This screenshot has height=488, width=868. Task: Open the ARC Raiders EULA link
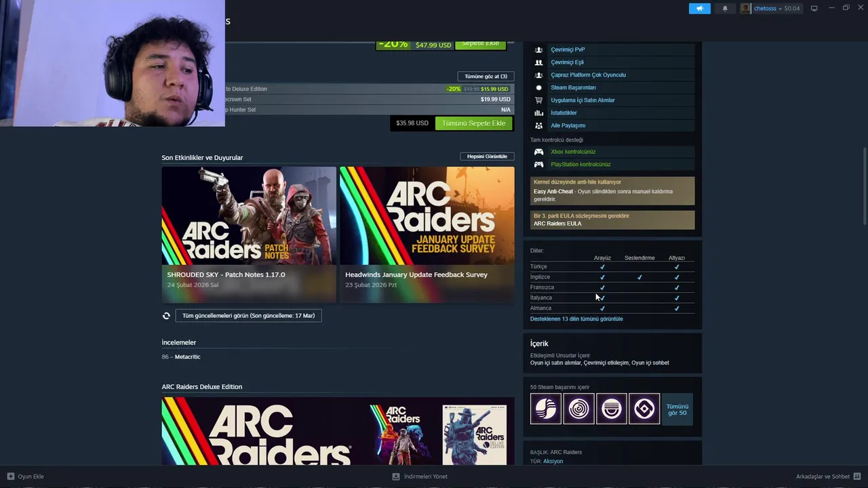(x=557, y=224)
